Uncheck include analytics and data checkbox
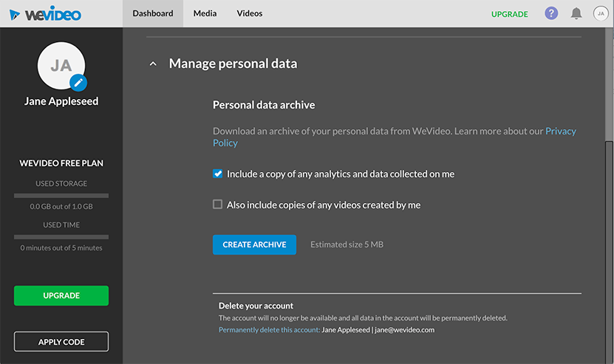The height and width of the screenshot is (364, 614). [x=218, y=174]
